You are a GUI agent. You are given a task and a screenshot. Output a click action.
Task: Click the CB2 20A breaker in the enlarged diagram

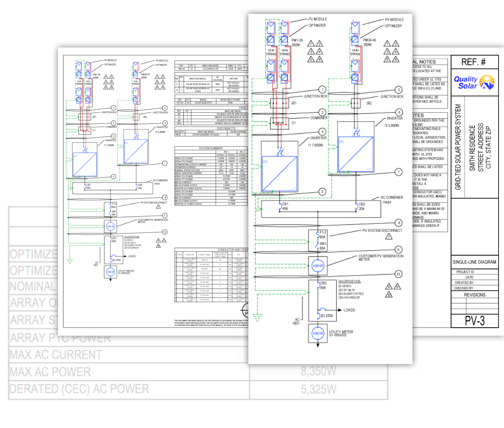point(356,206)
